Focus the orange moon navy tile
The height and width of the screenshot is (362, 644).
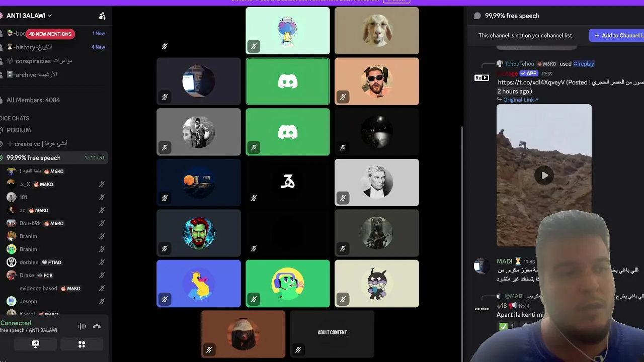click(x=199, y=183)
